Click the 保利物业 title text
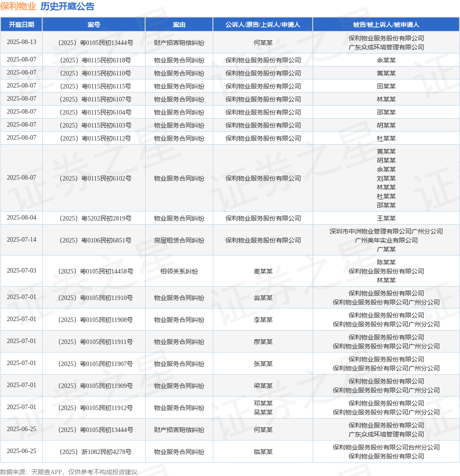This screenshot has width=460, height=476. click(18, 6)
